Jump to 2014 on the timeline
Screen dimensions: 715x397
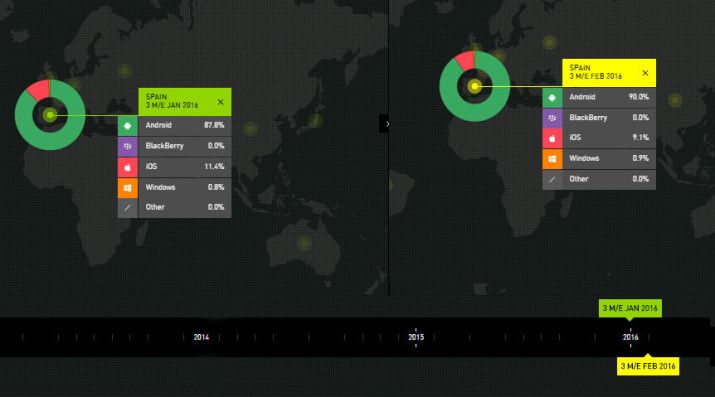[x=201, y=337]
